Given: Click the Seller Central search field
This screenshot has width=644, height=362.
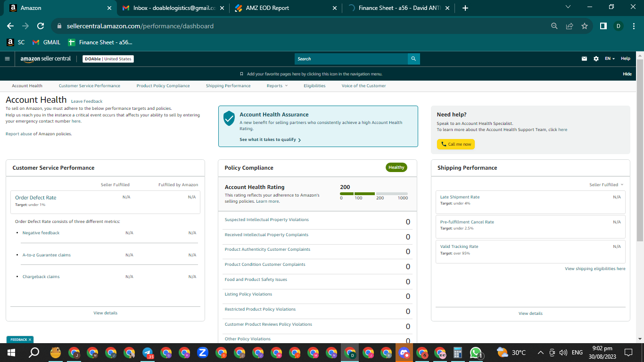Looking at the screenshot, I should coord(351,59).
